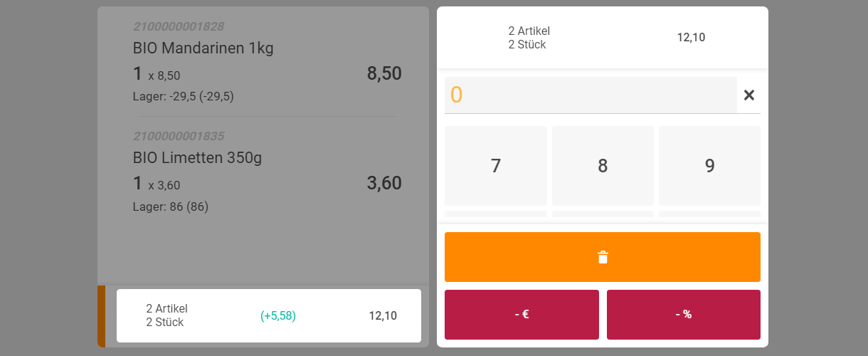The image size is (868, 356).
Task: Click barcode number 2100000001828
Action: pos(179,27)
